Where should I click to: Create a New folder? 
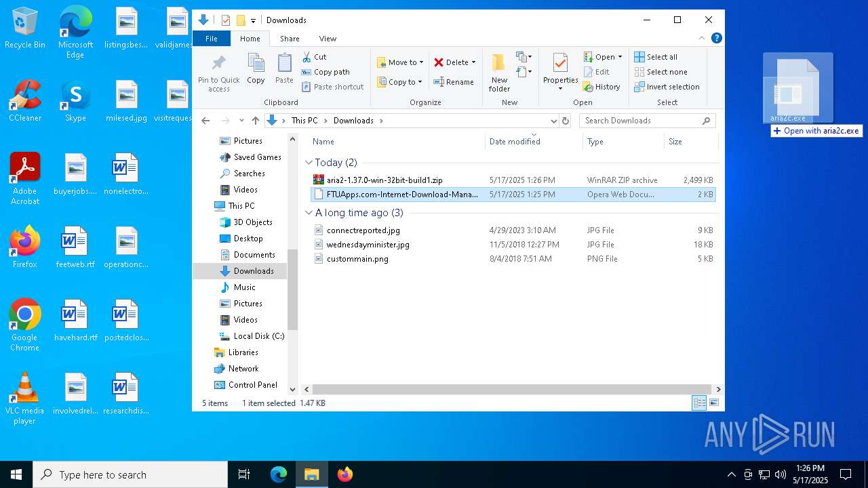499,73
